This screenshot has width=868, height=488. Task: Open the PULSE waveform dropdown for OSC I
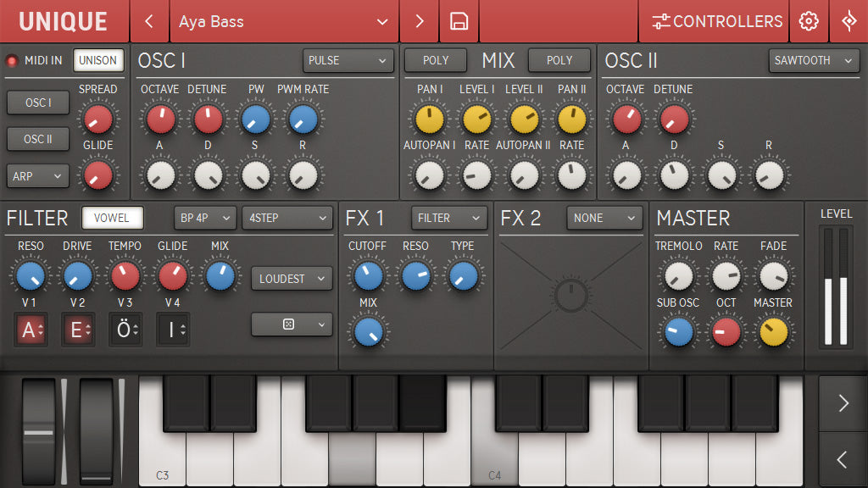point(348,60)
